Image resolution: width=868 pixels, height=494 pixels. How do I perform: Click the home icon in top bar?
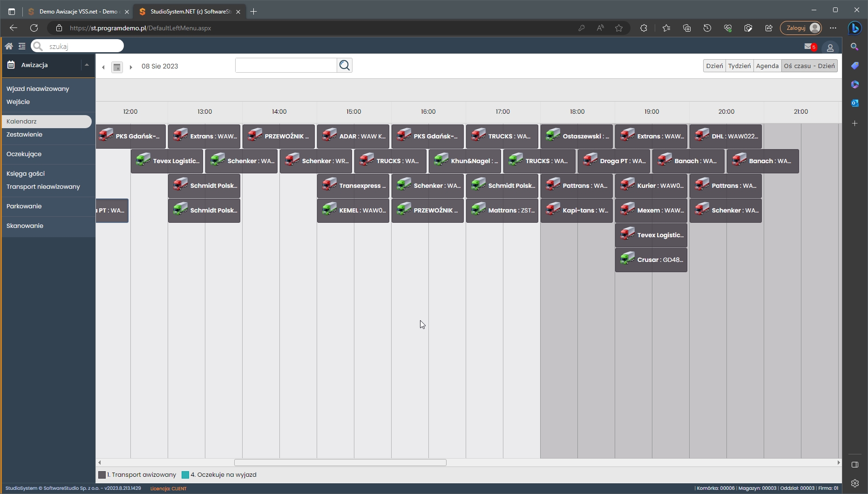9,46
